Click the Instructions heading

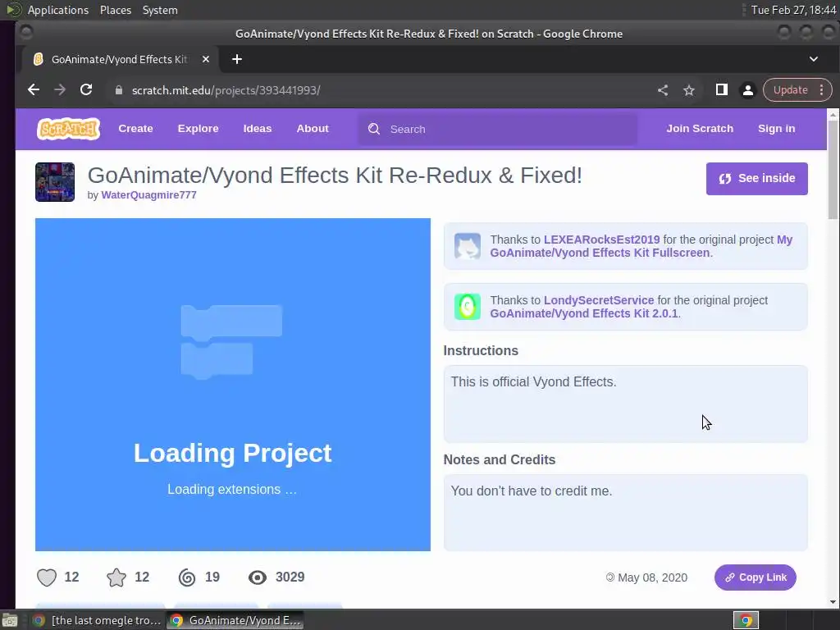click(481, 350)
